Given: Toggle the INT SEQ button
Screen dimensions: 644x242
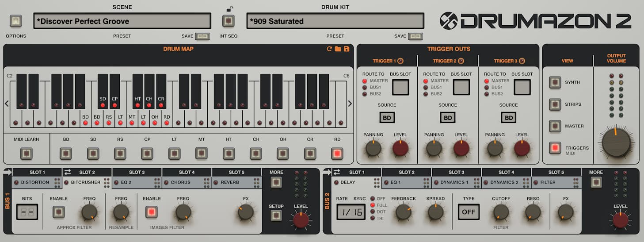Looking at the screenshot, I should 228,21.
